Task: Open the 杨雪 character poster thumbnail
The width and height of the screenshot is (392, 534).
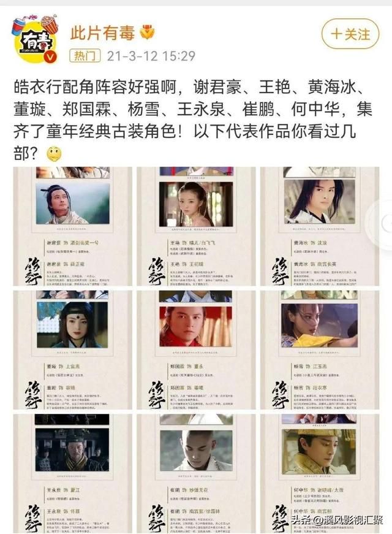Action: pyautogui.click(x=320, y=349)
